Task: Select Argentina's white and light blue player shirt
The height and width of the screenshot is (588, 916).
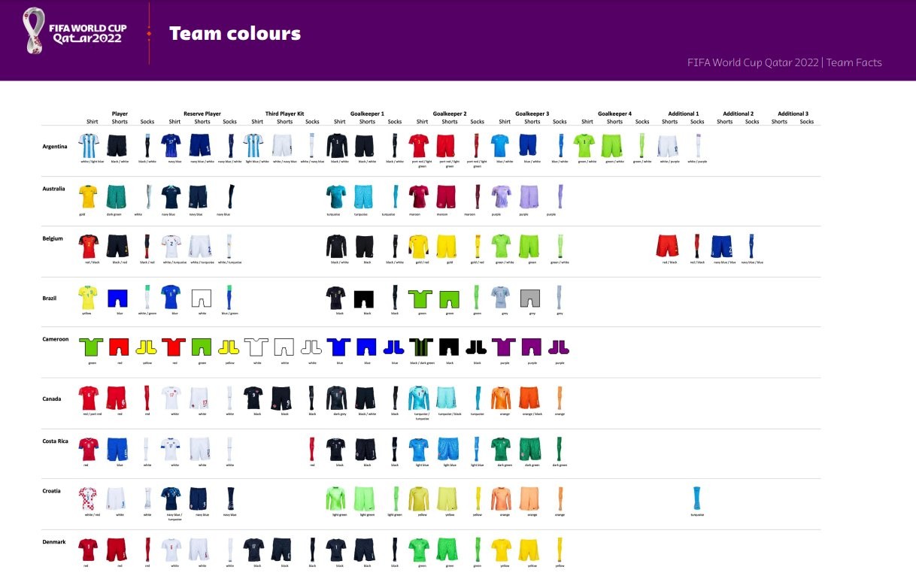Action: point(89,145)
